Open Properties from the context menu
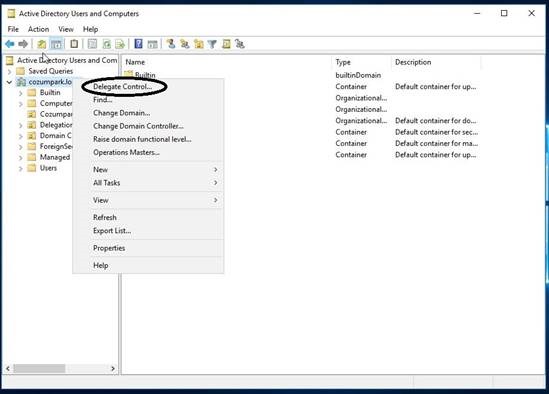The image size is (549, 394). tap(109, 248)
